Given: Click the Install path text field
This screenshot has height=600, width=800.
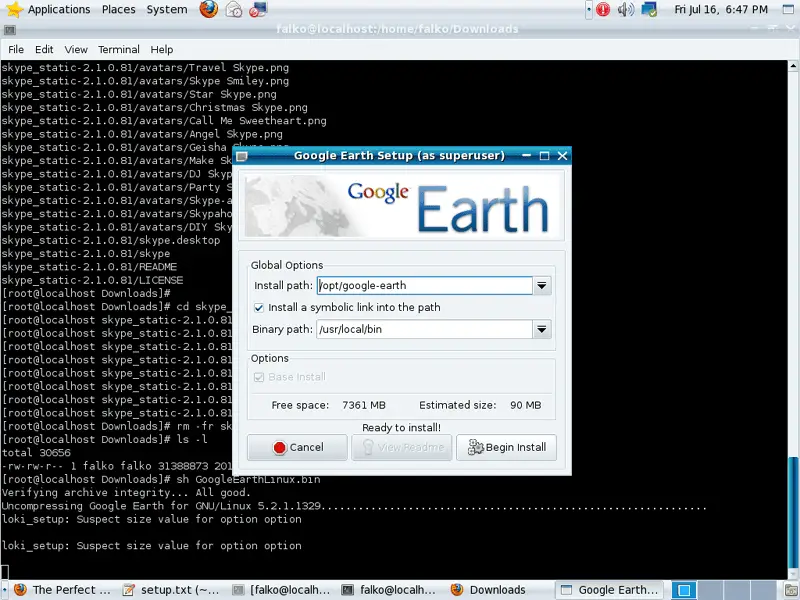Looking at the screenshot, I should tap(424, 286).
